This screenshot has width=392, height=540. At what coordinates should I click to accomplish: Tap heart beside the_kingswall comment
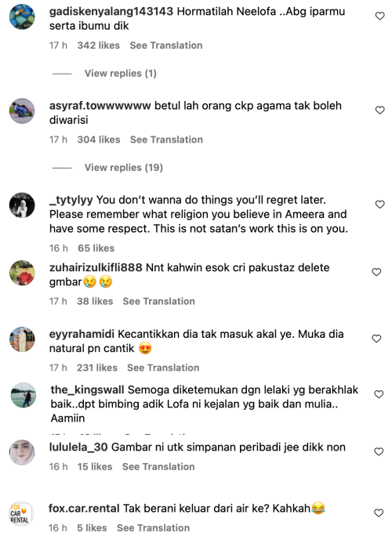point(379,394)
